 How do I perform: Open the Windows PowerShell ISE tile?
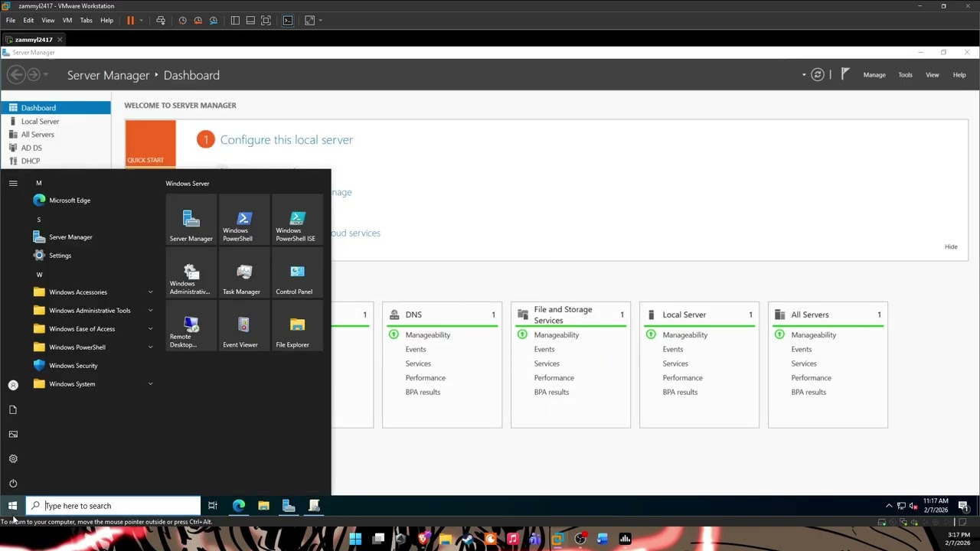[297, 220]
